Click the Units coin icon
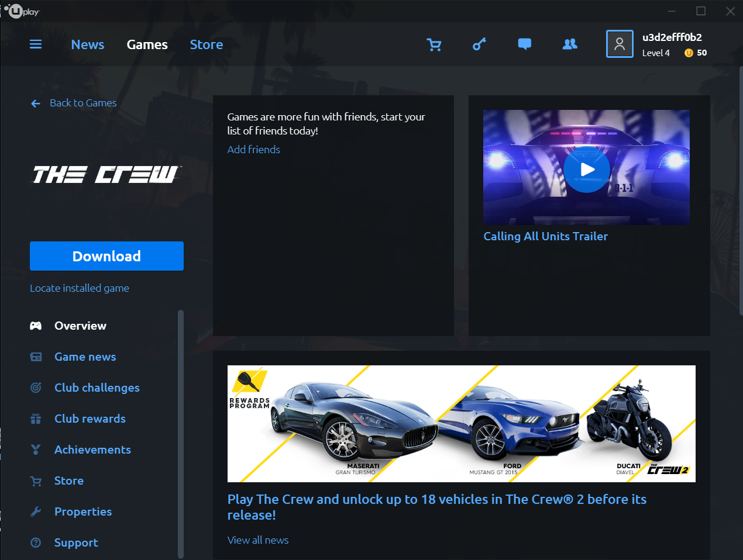 tap(689, 53)
